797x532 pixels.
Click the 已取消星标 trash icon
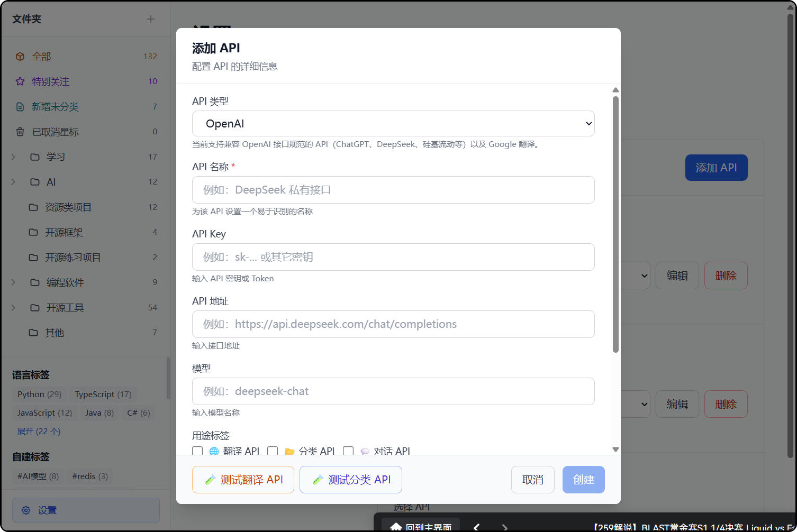click(20, 131)
